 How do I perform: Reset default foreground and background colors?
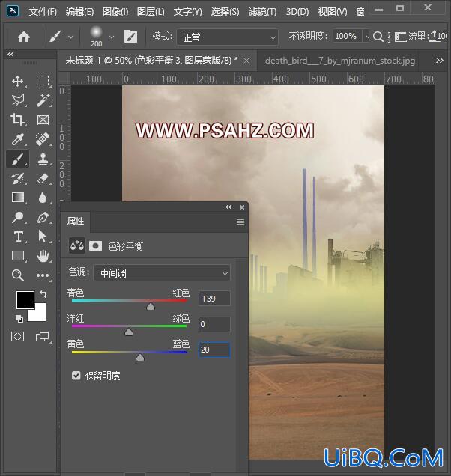coord(19,318)
